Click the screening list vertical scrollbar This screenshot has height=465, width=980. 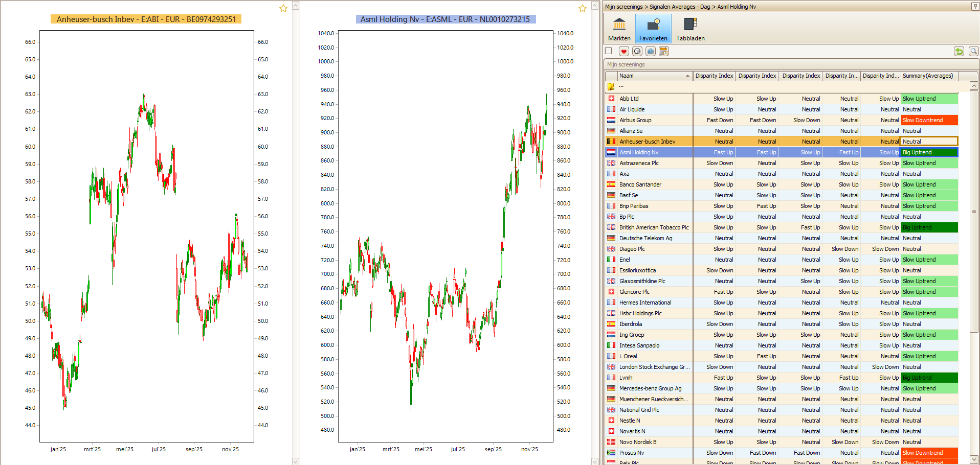pos(974,211)
